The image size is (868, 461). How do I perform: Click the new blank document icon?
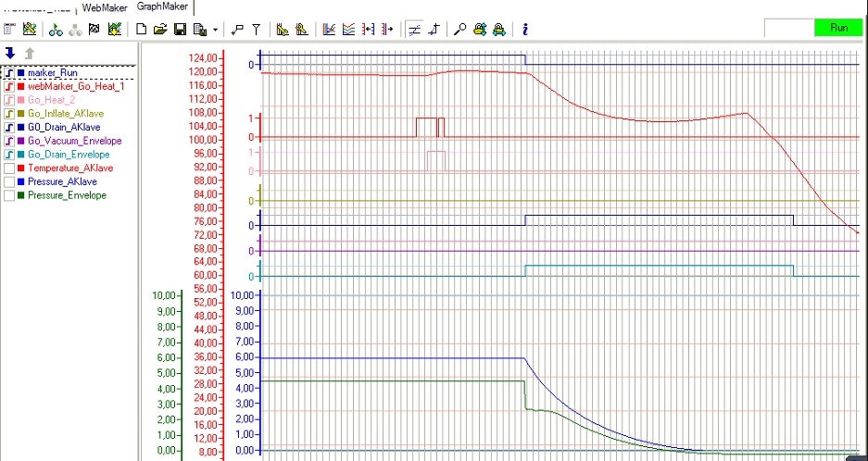pyautogui.click(x=142, y=29)
